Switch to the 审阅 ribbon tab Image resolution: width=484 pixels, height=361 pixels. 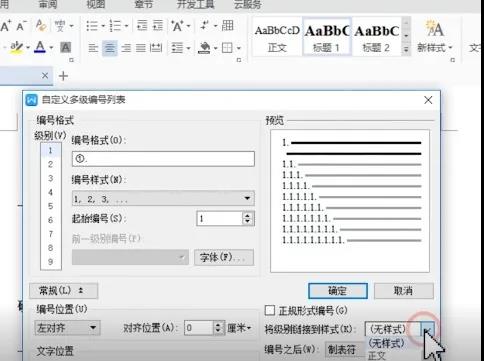(48, 4)
